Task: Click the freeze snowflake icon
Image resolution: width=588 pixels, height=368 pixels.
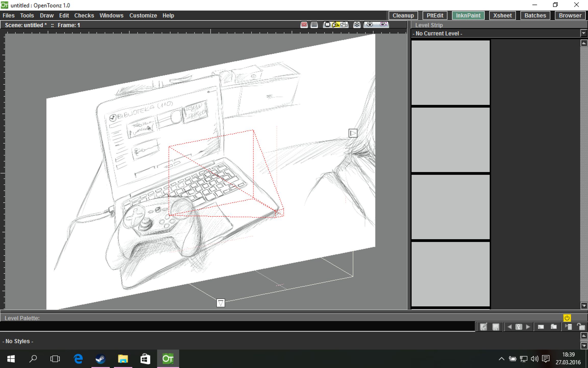Action: [x=357, y=25]
